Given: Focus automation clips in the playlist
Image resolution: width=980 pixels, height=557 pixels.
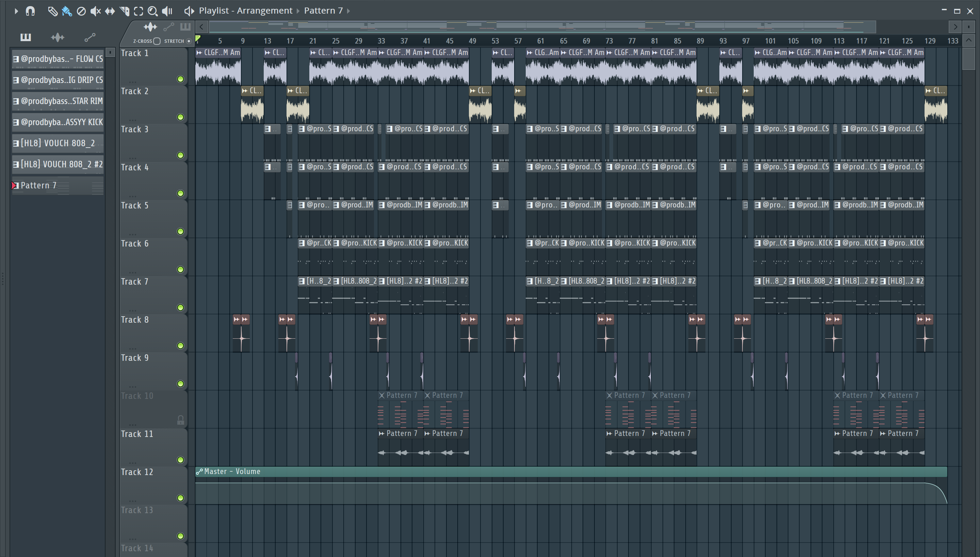Looking at the screenshot, I should [x=169, y=27].
